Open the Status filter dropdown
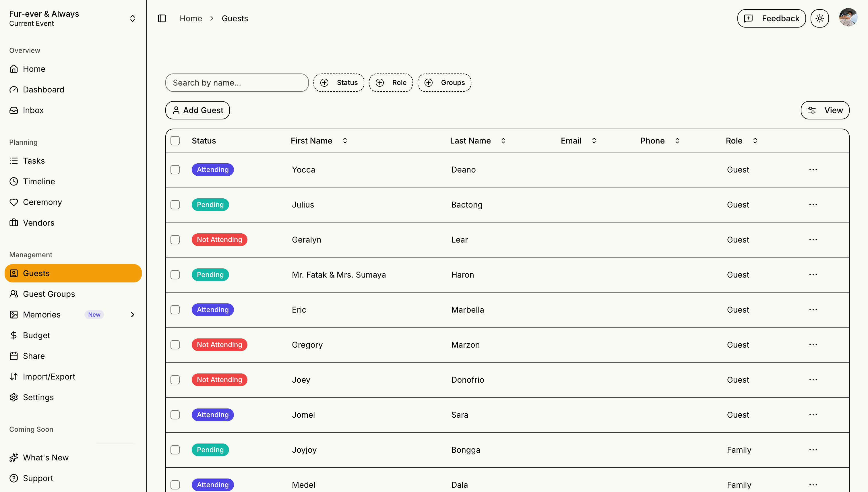This screenshot has height=492, width=868. 338,82
